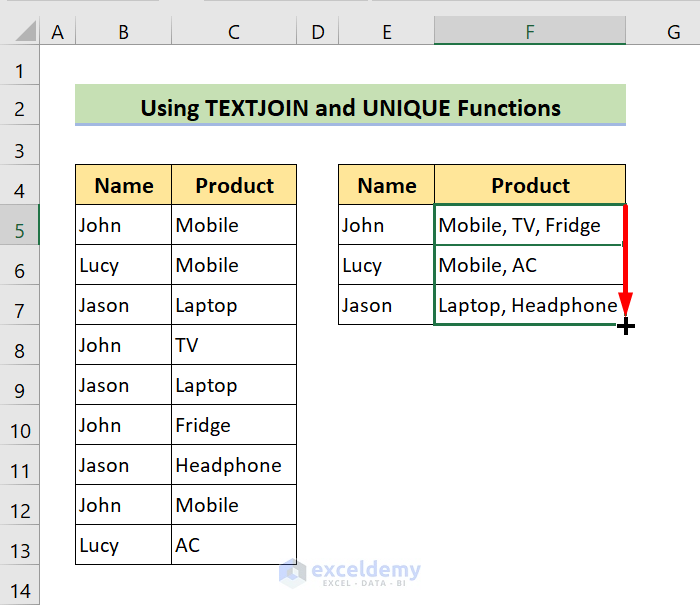Select row 8 header
Screen dimensions: 700x605
click(x=20, y=345)
